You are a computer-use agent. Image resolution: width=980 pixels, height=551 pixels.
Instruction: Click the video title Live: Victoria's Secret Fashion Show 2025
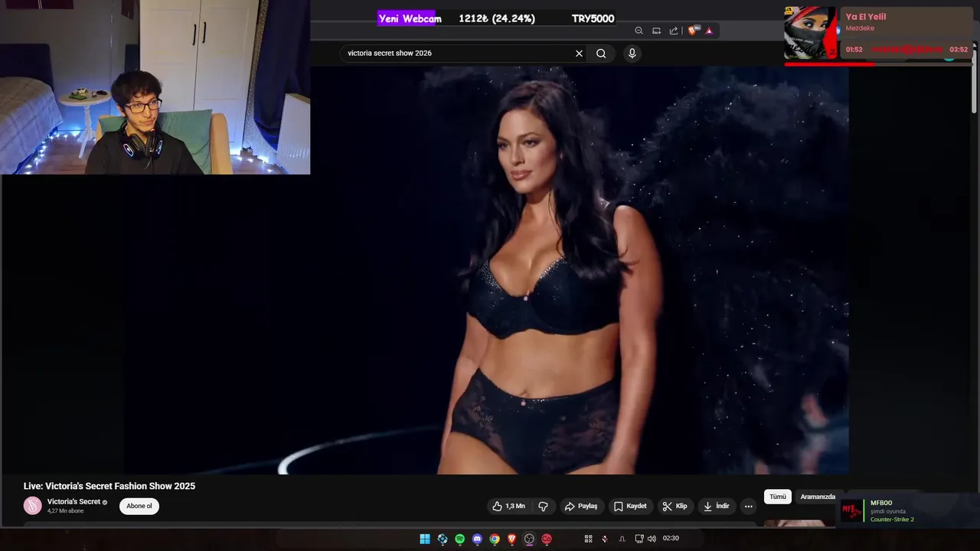coord(109,486)
